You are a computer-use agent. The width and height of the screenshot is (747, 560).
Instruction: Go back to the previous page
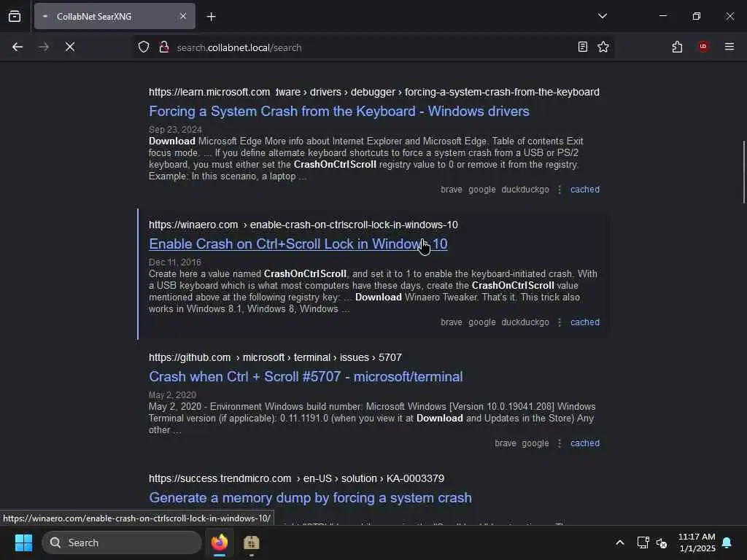coord(18,47)
